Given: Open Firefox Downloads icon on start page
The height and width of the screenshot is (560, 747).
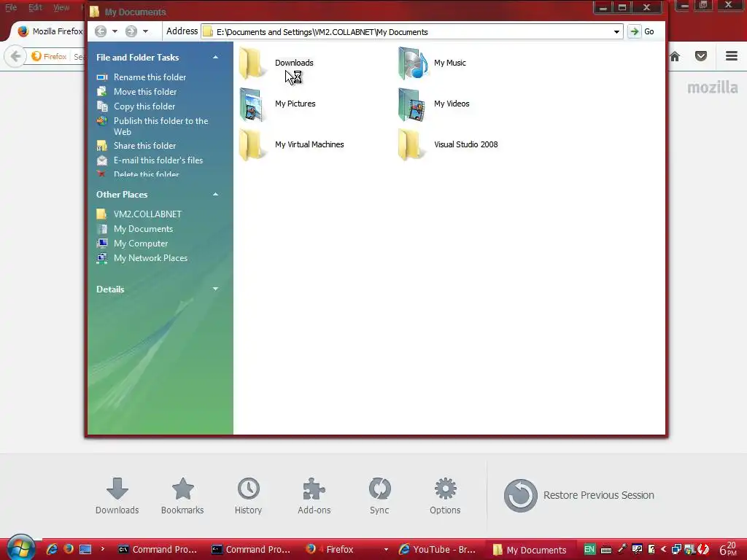Looking at the screenshot, I should point(117,489).
